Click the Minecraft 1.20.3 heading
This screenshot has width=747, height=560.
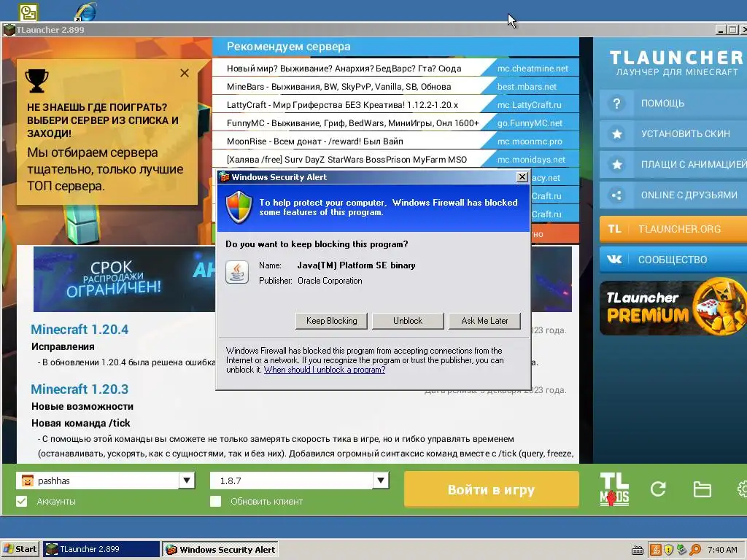pyautogui.click(x=80, y=389)
